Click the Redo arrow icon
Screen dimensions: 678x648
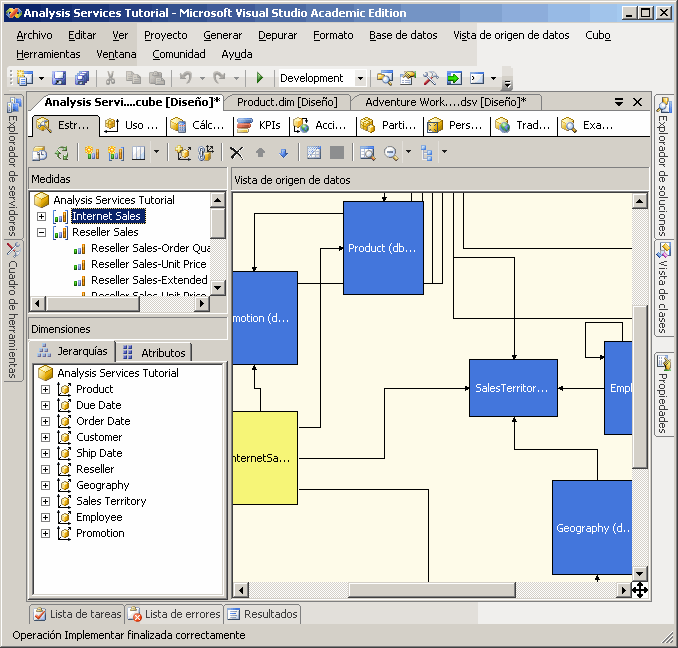[219, 78]
